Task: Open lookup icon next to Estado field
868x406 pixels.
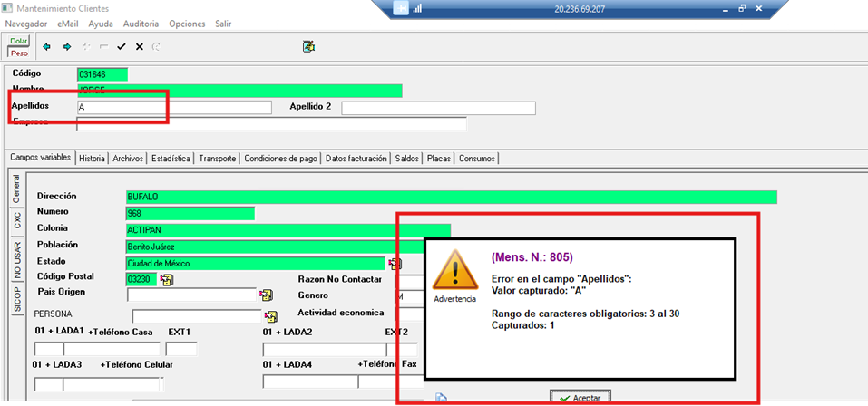Action: pos(395,264)
